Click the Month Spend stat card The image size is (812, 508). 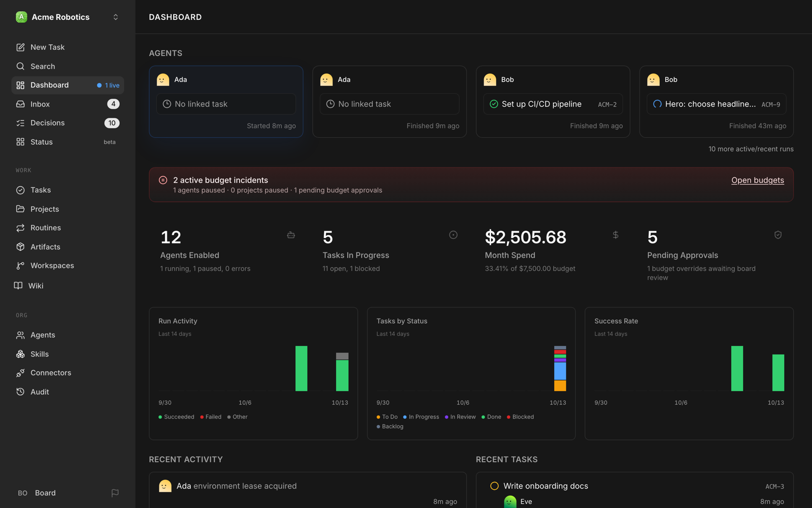pos(552,250)
